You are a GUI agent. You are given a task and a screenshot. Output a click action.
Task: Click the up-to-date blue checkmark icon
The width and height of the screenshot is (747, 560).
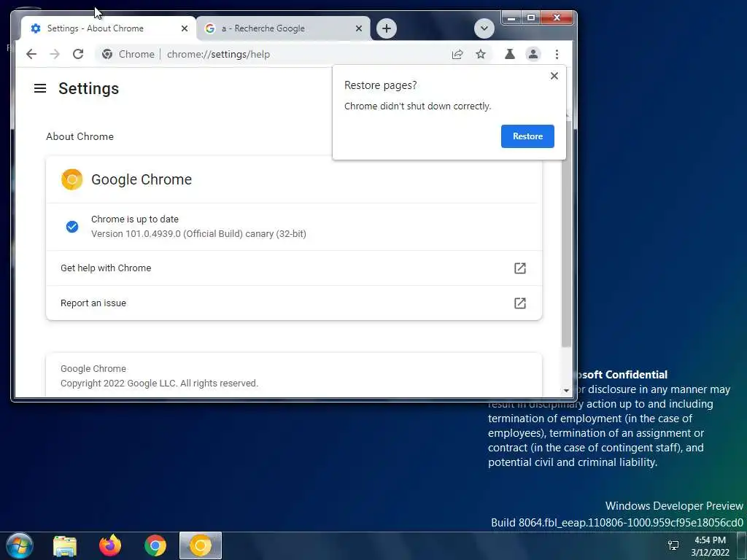pyautogui.click(x=72, y=227)
